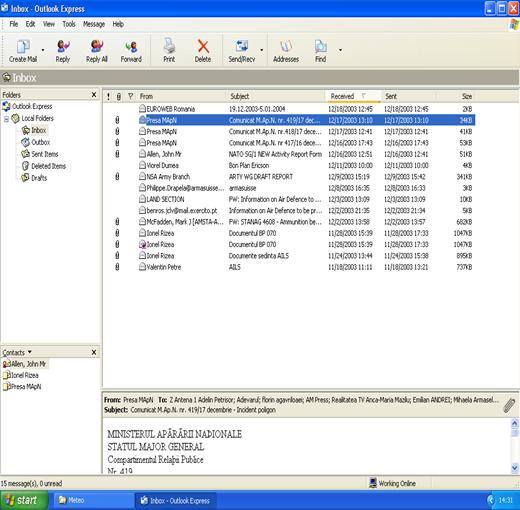Sort by flag column header
This screenshot has width=520, height=510.
click(131, 97)
